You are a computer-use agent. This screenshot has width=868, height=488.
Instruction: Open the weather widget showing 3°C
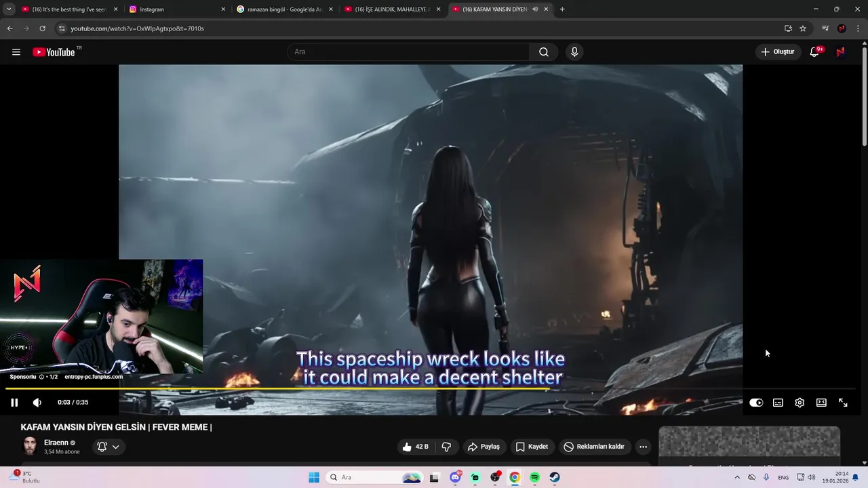pyautogui.click(x=26, y=477)
